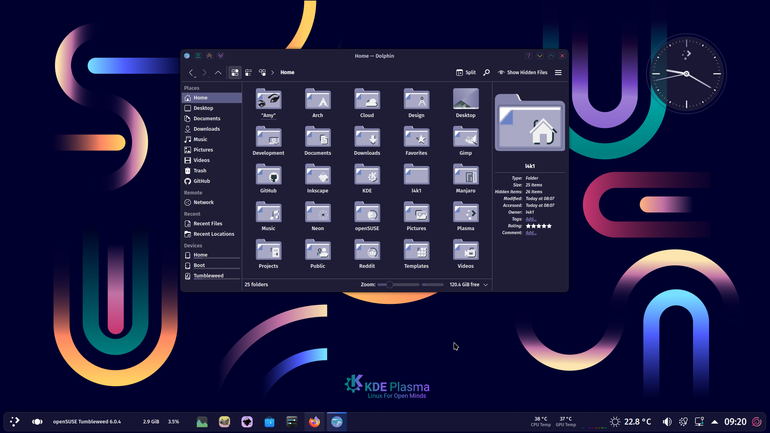
Task: Switch to Compact view mode
Action: coord(248,73)
